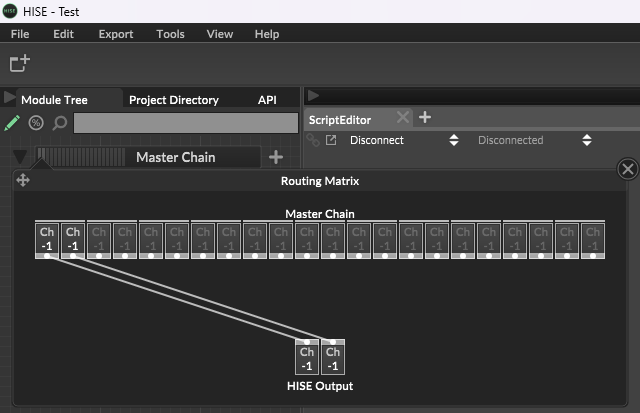640x413 pixels.
Task: Click the circled percent icon beside the pencil
Action: tap(36, 123)
